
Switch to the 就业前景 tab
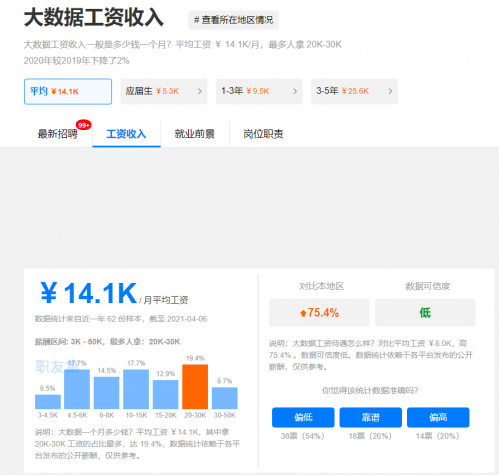coord(195,134)
